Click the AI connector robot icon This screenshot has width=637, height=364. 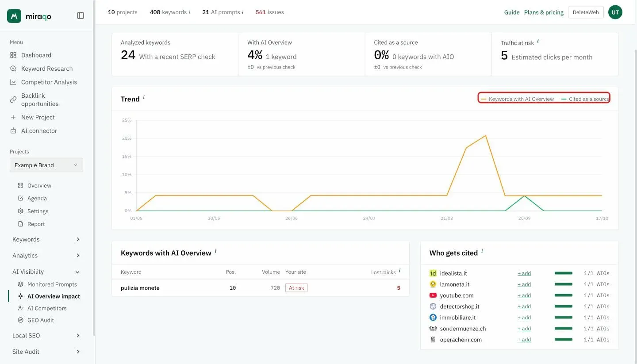[x=13, y=131]
